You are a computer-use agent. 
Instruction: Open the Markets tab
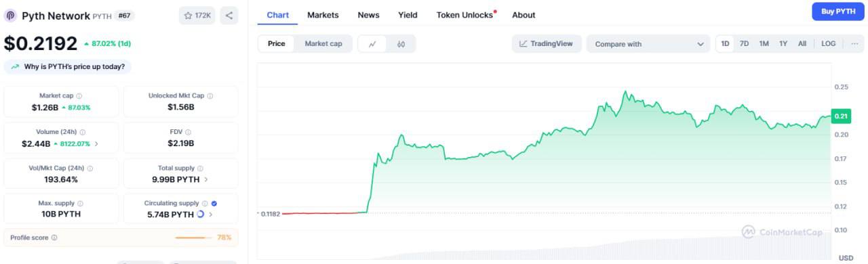(323, 15)
